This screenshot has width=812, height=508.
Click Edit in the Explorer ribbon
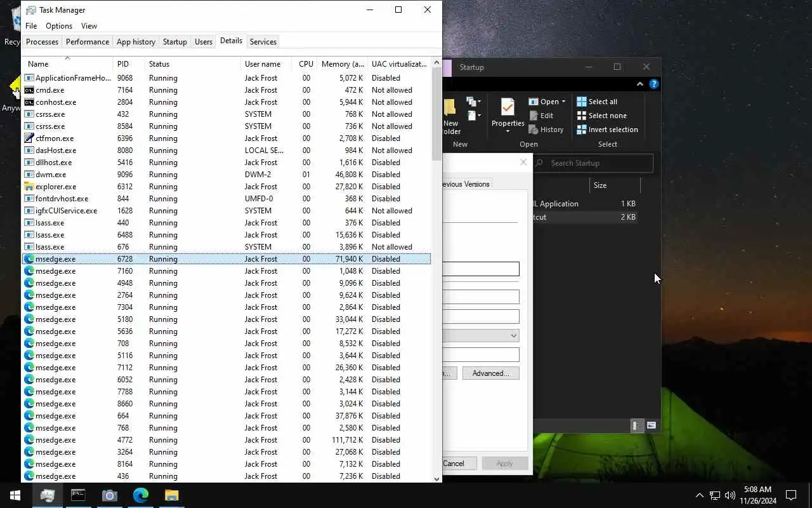pos(540,116)
